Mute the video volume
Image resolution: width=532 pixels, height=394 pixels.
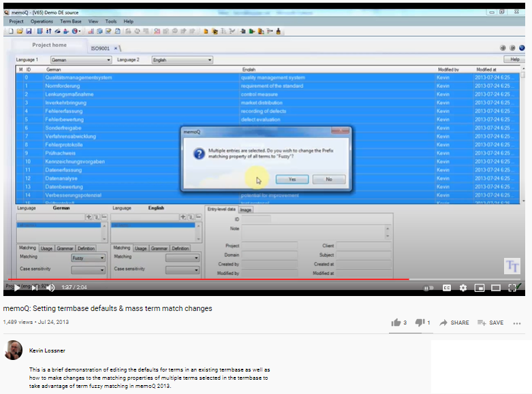[x=50, y=288]
